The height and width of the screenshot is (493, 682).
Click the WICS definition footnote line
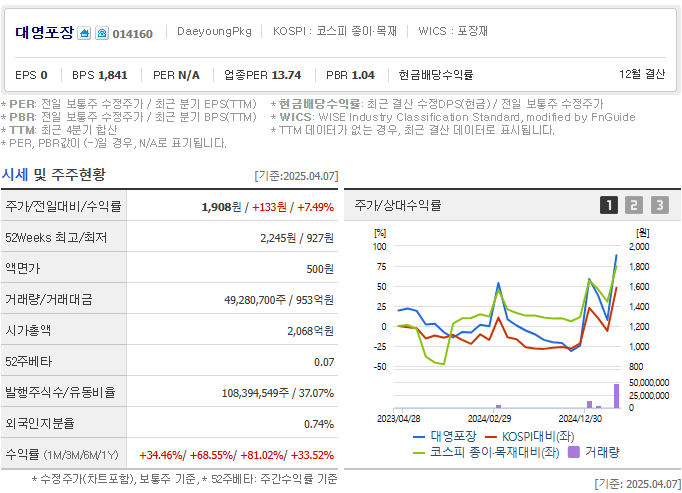click(x=453, y=117)
